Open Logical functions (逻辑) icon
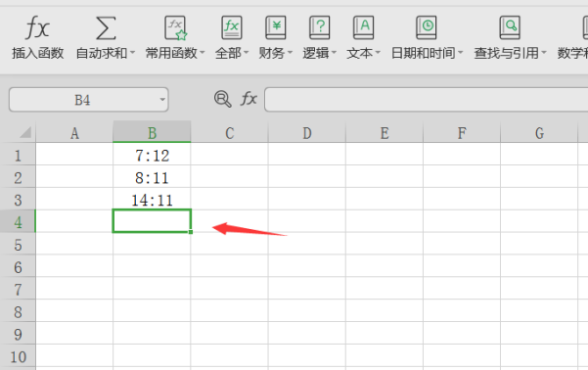This screenshot has width=588, height=370. click(x=320, y=27)
